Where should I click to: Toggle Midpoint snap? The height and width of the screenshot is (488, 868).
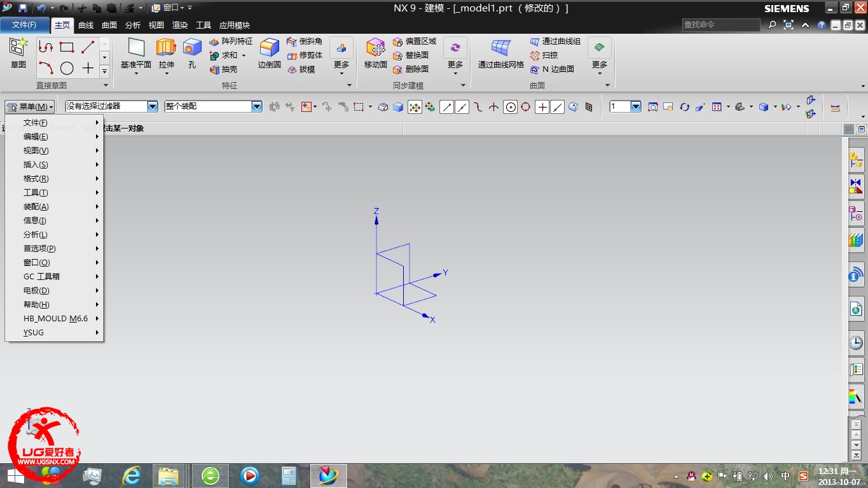462,107
